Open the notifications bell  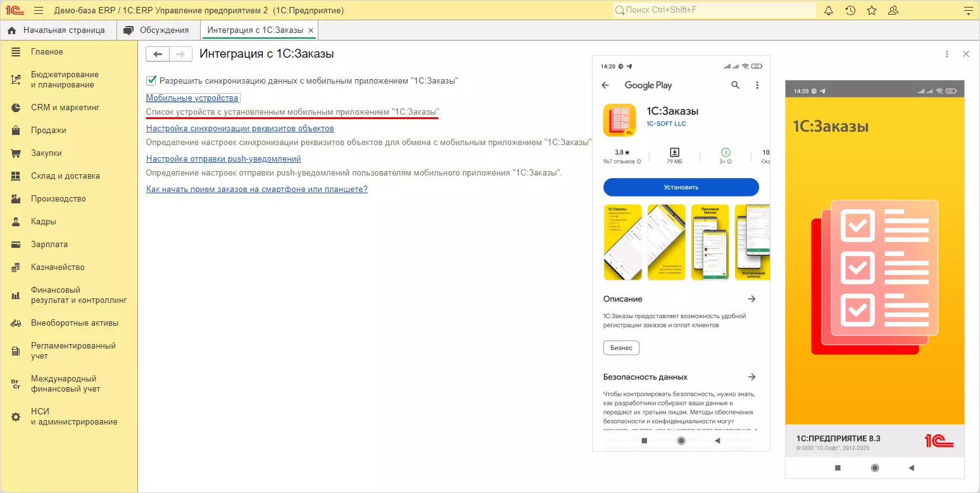tap(829, 11)
